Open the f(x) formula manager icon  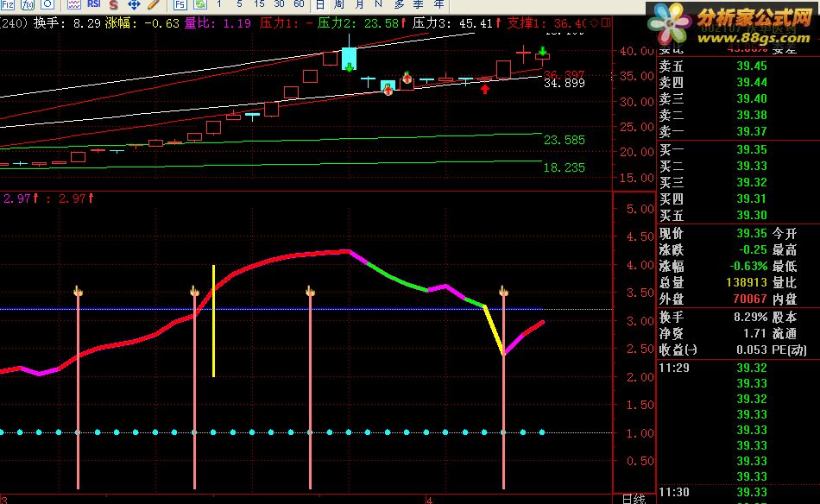tap(28, 4)
